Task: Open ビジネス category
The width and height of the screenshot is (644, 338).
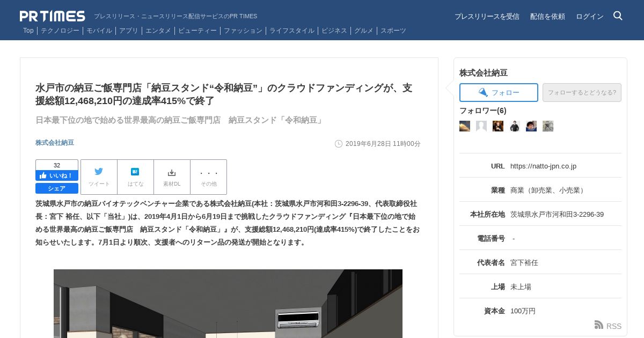Action: (x=334, y=31)
